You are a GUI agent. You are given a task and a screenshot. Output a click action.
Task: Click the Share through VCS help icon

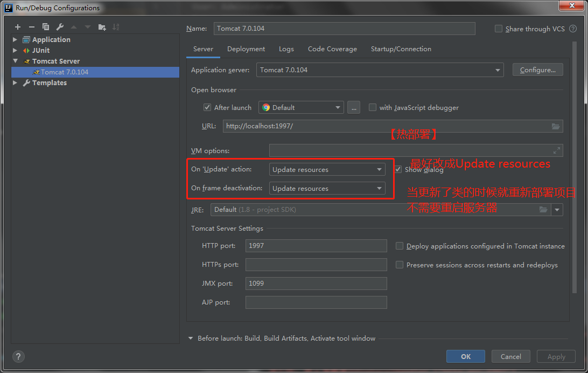coord(572,29)
